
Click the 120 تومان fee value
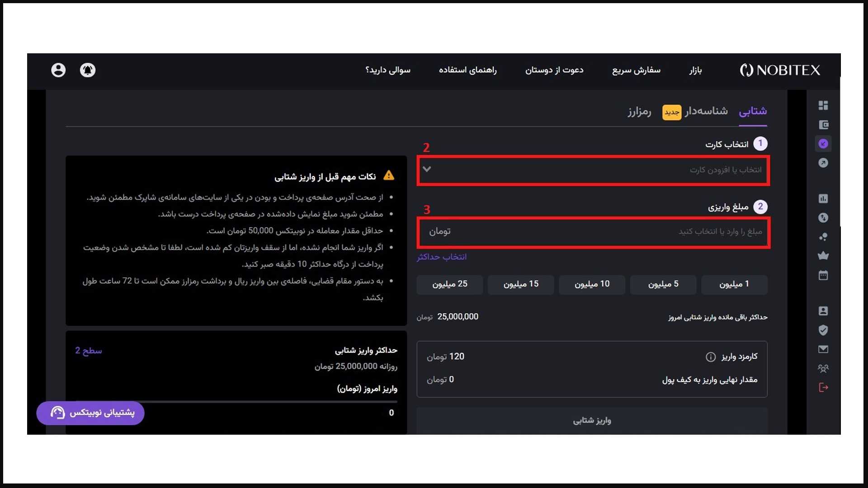point(446,357)
